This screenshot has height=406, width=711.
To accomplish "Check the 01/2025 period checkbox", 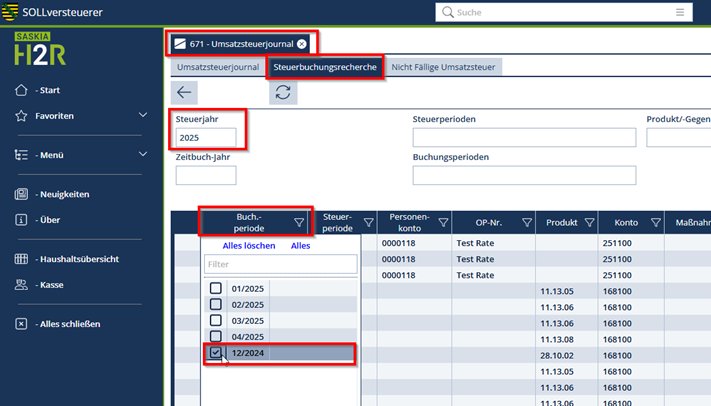I will point(216,289).
